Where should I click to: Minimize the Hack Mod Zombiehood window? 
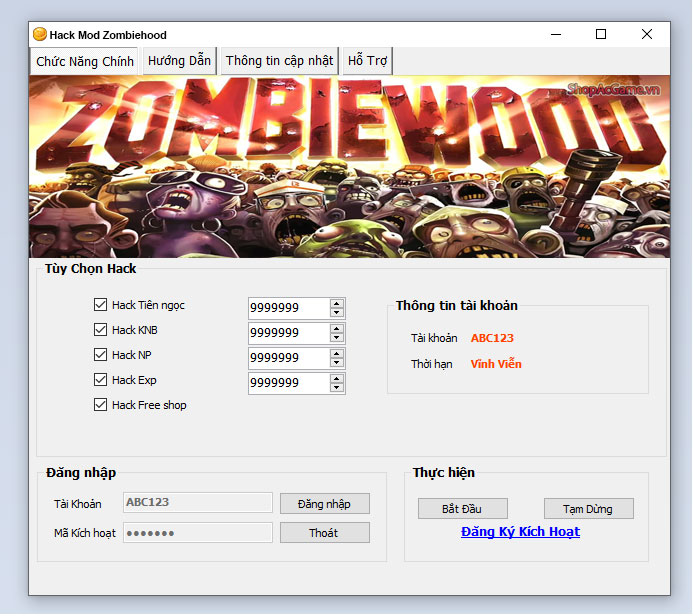click(x=556, y=35)
